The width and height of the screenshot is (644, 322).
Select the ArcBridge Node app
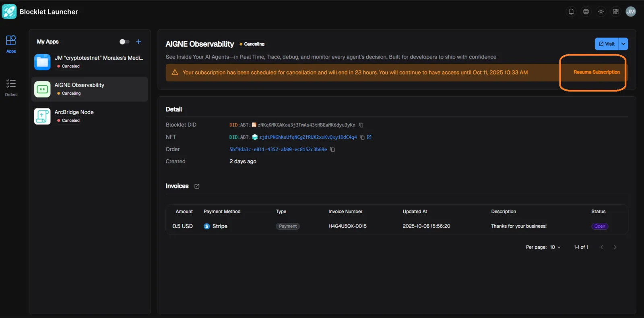pos(90,116)
